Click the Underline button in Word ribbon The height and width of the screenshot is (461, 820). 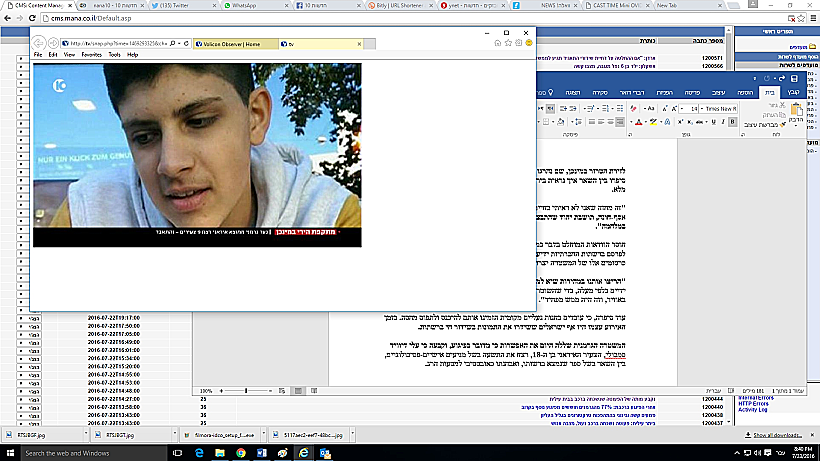tap(714, 122)
